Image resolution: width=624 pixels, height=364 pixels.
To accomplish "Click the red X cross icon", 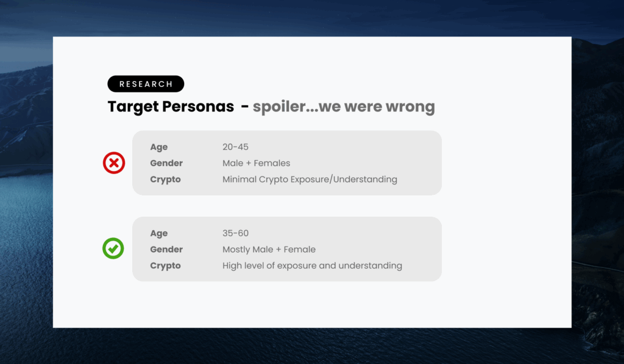I will click(114, 163).
